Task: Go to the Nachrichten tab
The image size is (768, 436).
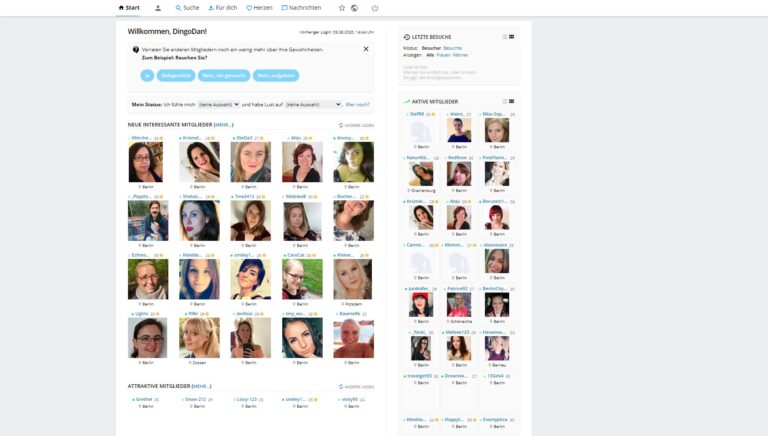Action: [x=302, y=8]
